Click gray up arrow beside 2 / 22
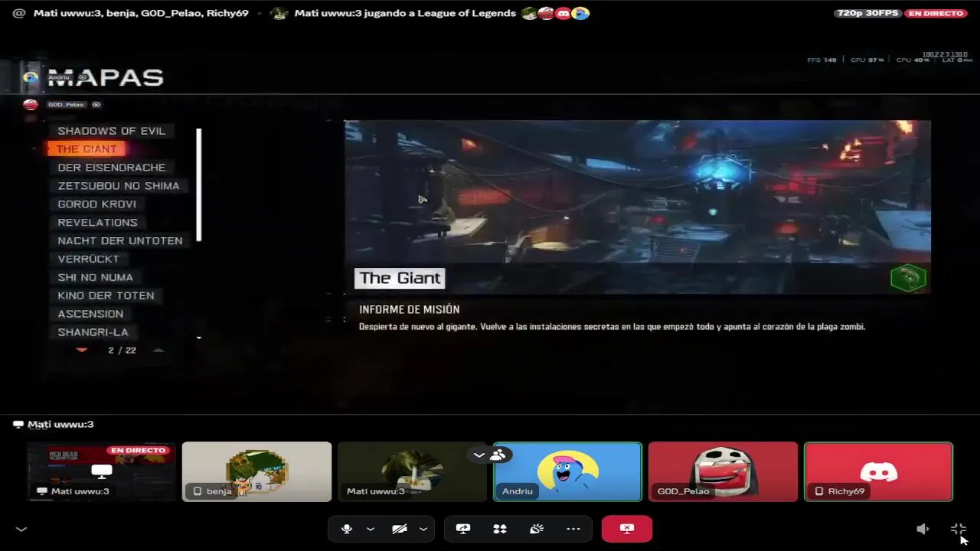Image resolution: width=980 pixels, height=551 pixels. point(158,350)
